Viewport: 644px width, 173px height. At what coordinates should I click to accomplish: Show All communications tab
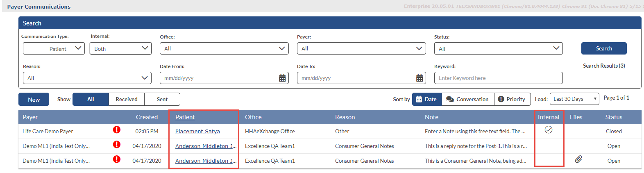91,99
